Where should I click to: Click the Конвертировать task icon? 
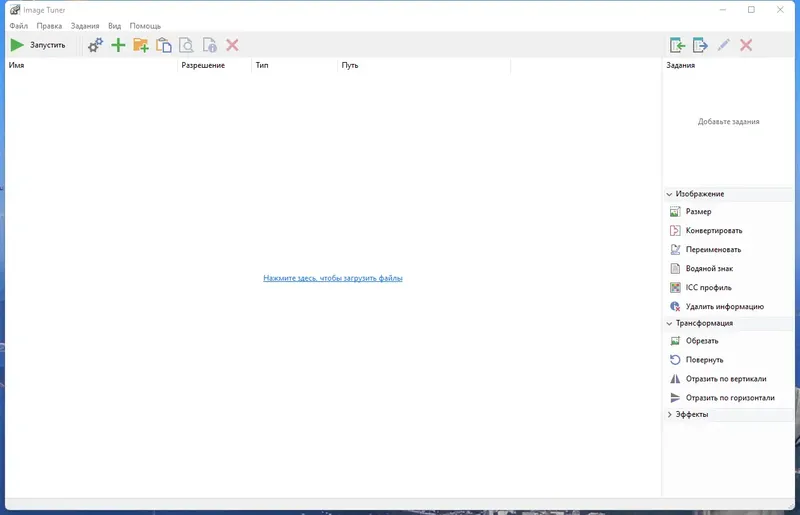675,230
